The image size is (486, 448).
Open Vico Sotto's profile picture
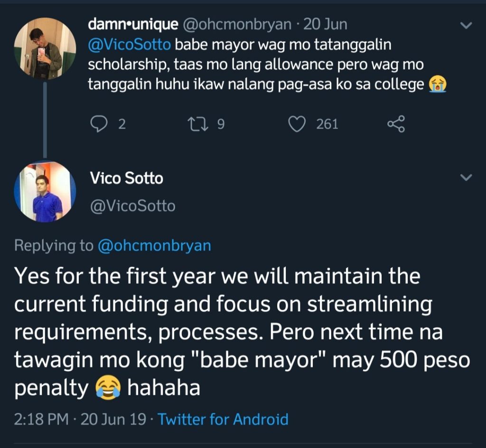click(45, 192)
